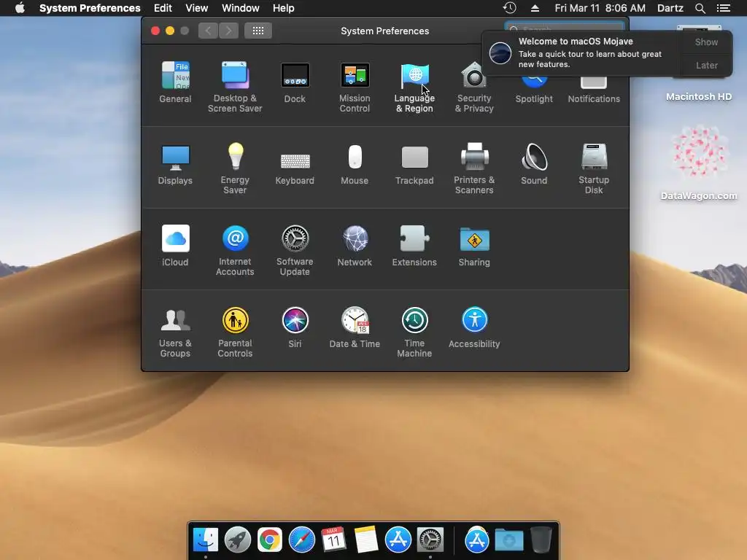Open the Trash in the Dock
This screenshot has width=747, height=560.
tap(541, 540)
